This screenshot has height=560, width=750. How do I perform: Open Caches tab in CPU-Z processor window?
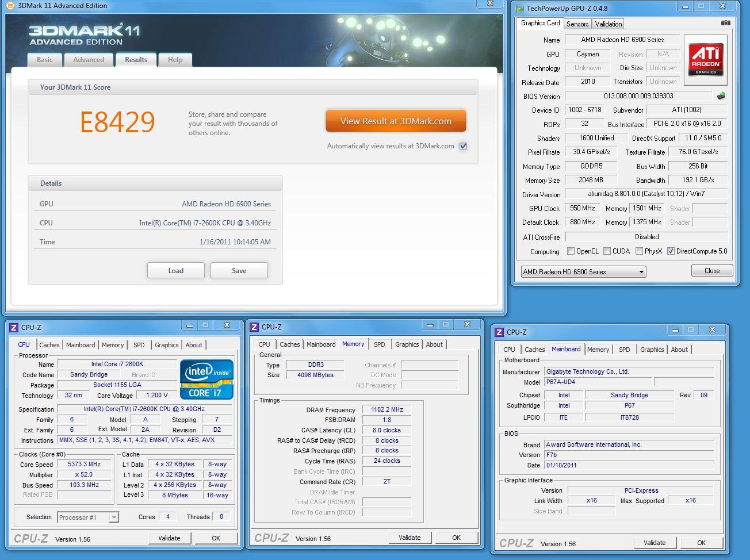[49, 345]
